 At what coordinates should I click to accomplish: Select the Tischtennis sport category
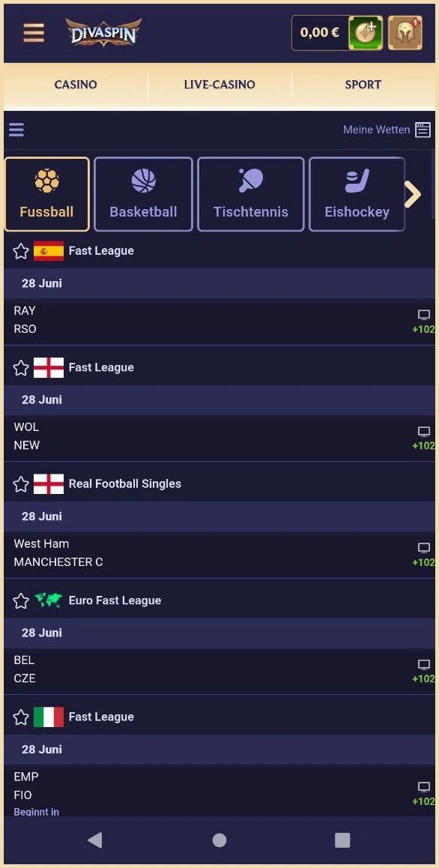click(x=251, y=193)
